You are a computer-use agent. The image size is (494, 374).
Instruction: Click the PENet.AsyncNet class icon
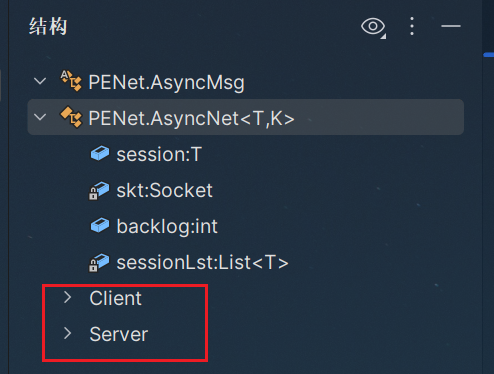pyautogui.click(x=71, y=117)
